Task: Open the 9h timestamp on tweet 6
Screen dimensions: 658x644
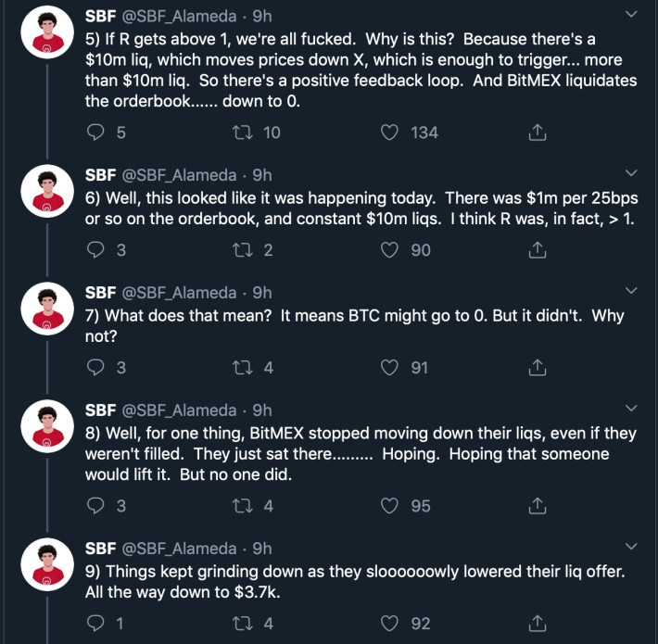Action: click(x=262, y=175)
